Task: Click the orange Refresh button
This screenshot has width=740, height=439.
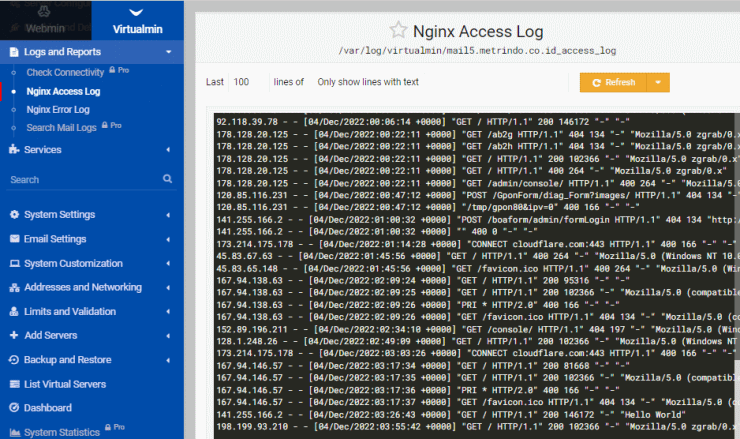Action: pyautogui.click(x=613, y=83)
